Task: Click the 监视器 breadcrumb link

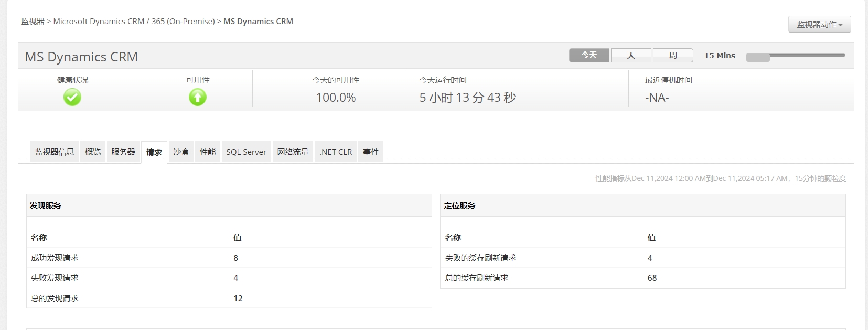Action: (x=33, y=22)
